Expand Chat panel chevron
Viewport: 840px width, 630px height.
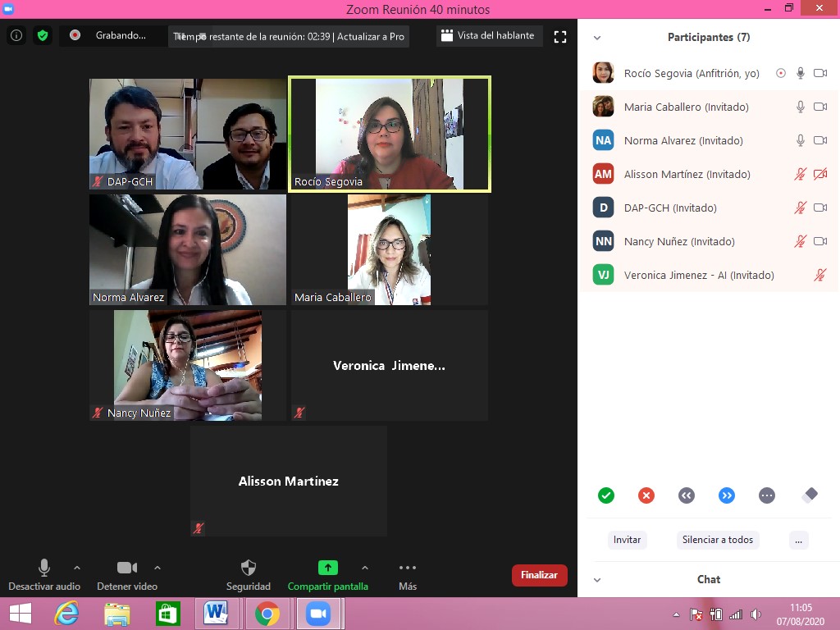pos(597,580)
